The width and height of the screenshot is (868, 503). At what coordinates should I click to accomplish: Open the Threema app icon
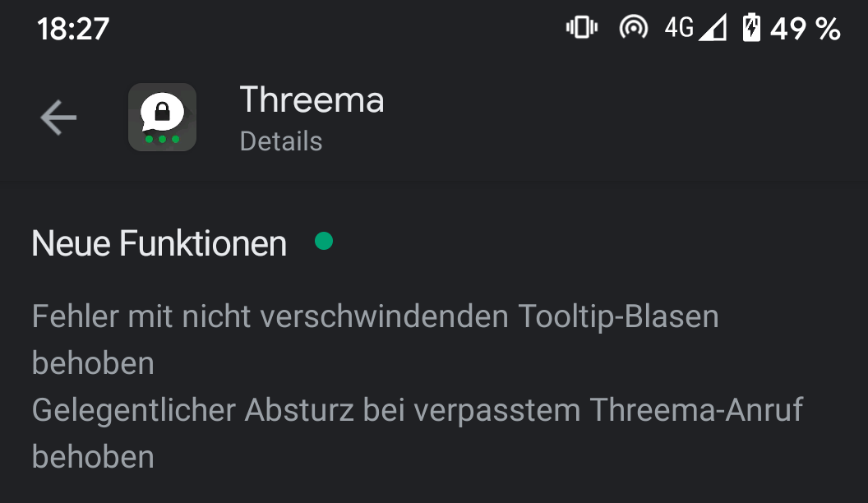pos(162,118)
